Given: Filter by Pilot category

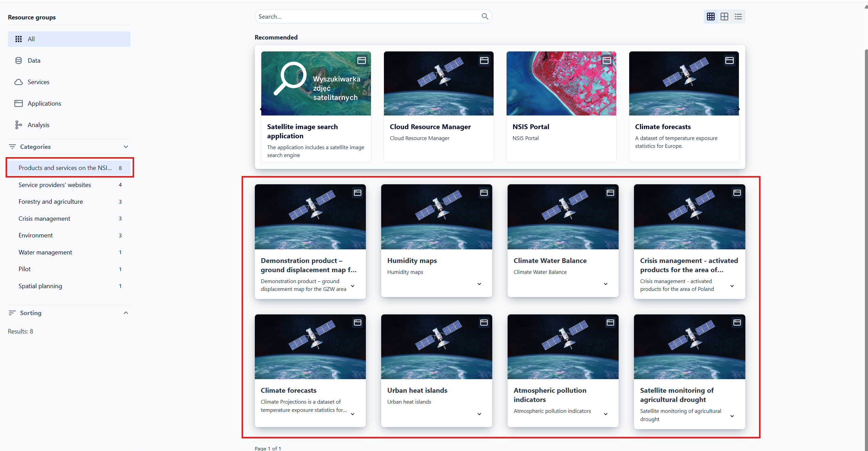Looking at the screenshot, I should pos(69,269).
